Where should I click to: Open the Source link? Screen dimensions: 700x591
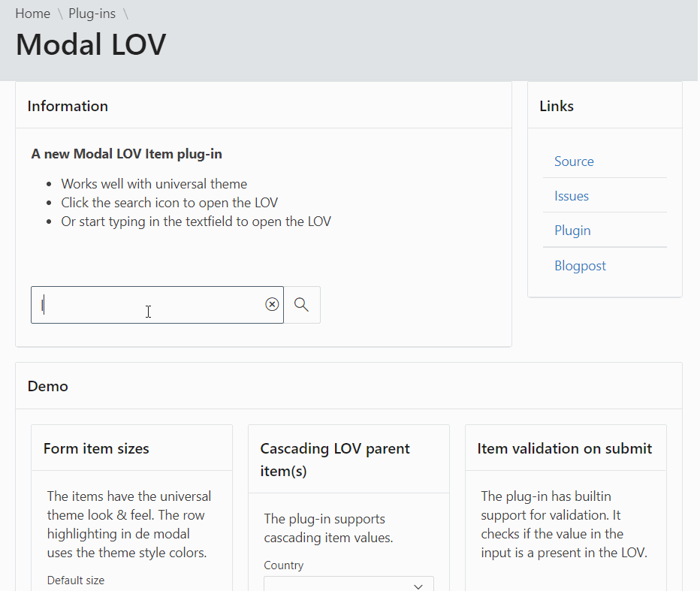574,161
